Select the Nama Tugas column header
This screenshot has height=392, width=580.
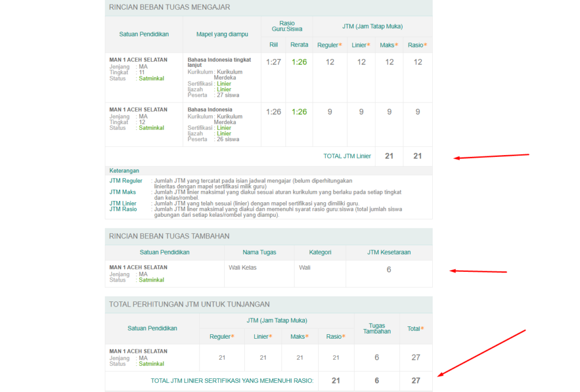point(259,252)
